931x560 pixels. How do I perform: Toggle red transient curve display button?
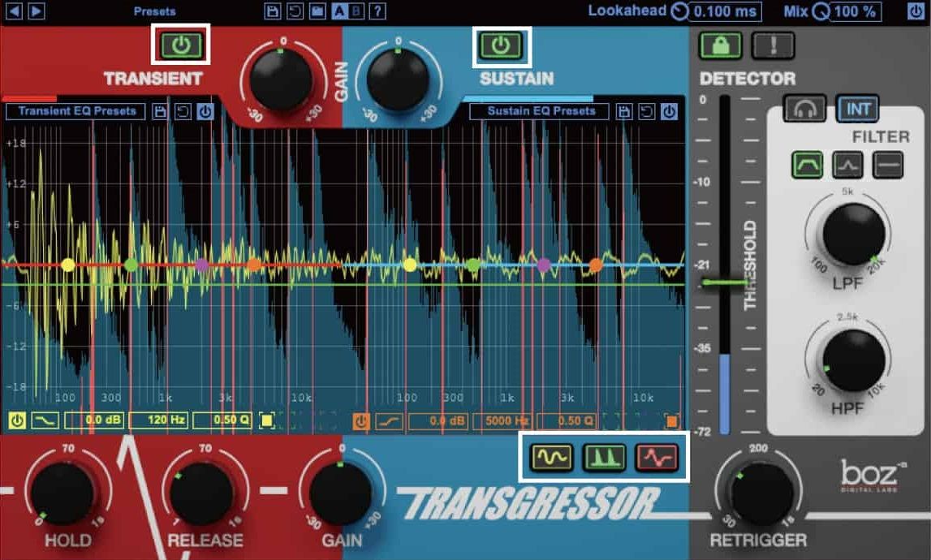657,457
